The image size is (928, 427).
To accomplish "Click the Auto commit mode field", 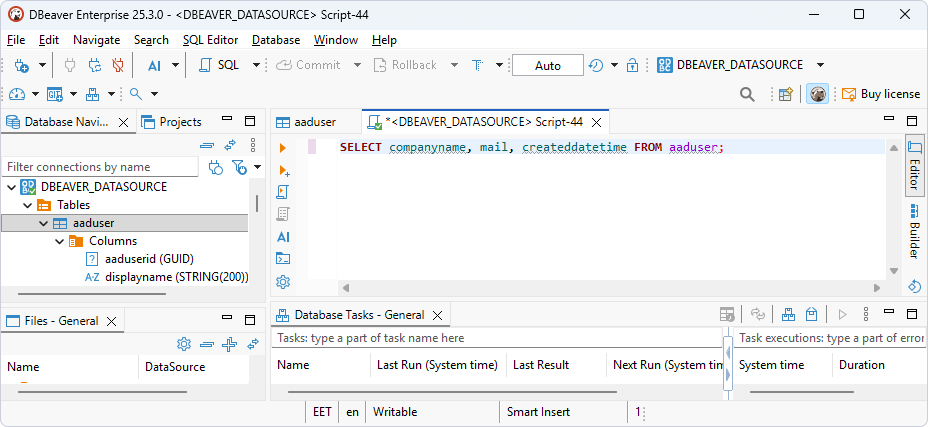I will tap(547, 65).
